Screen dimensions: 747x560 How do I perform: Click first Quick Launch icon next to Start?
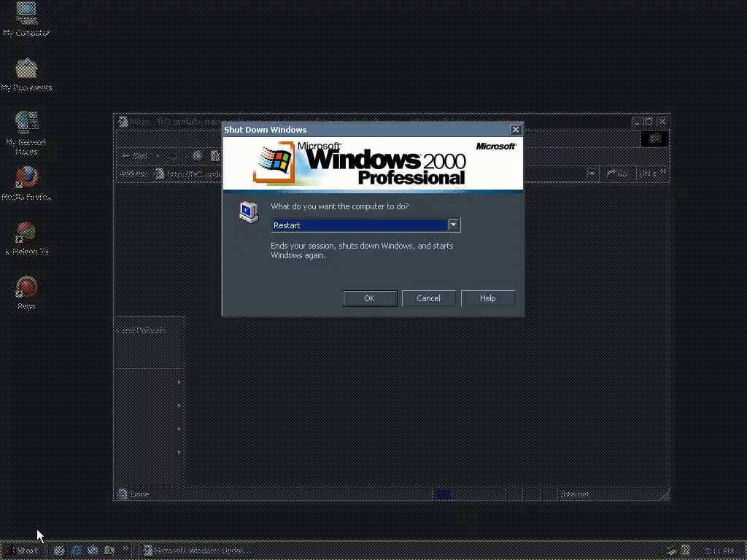59,551
